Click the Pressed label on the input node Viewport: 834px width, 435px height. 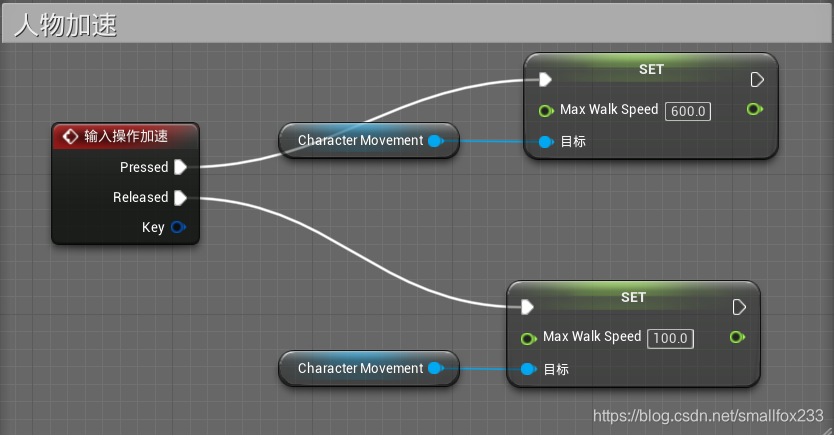click(x=144, y=167)
